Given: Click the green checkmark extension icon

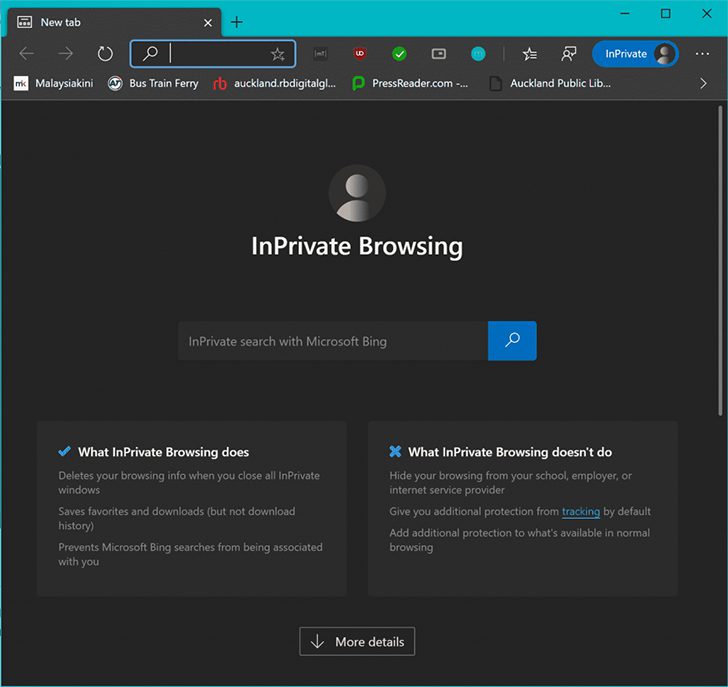Looking at the screenshot, I should pyautogui.click(x=399, y=54).
